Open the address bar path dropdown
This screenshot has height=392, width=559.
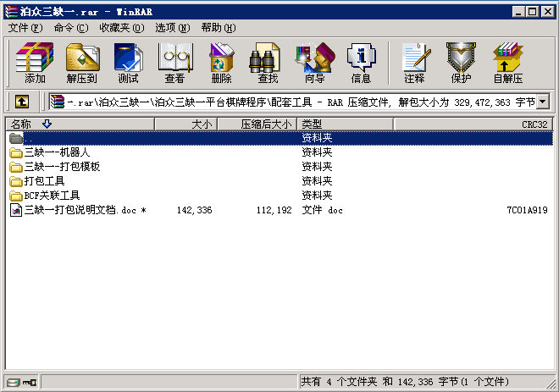543,102
